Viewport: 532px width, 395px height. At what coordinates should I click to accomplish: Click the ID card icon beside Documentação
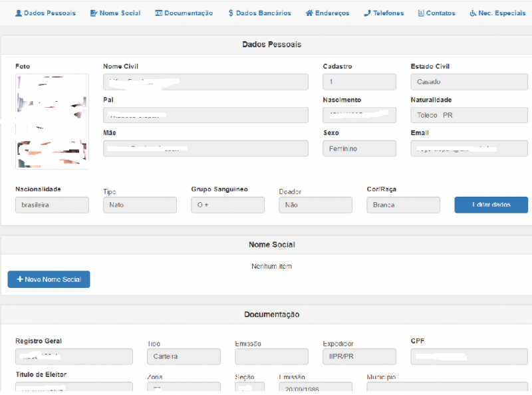(x=158, y=13)
